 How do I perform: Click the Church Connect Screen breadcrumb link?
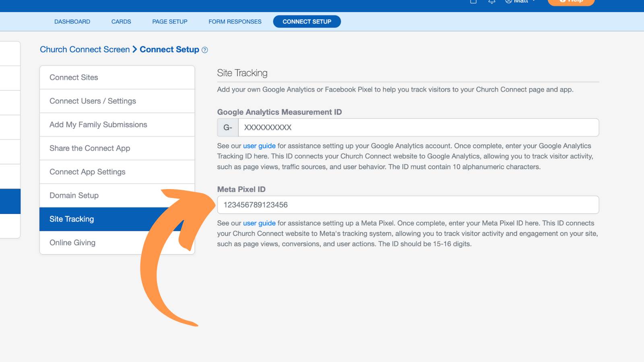pos(85,49)
